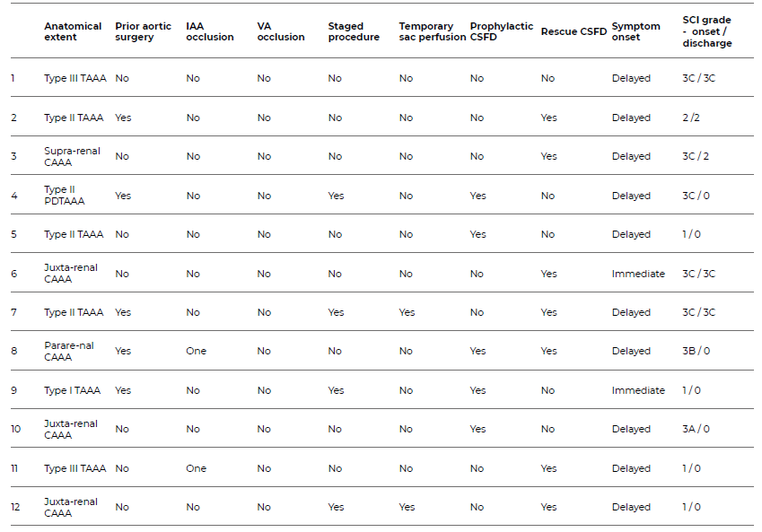Select the "Temporary sac perfusion" header
Viewport: 762px width, 532px height.
(x=432, y=31)
